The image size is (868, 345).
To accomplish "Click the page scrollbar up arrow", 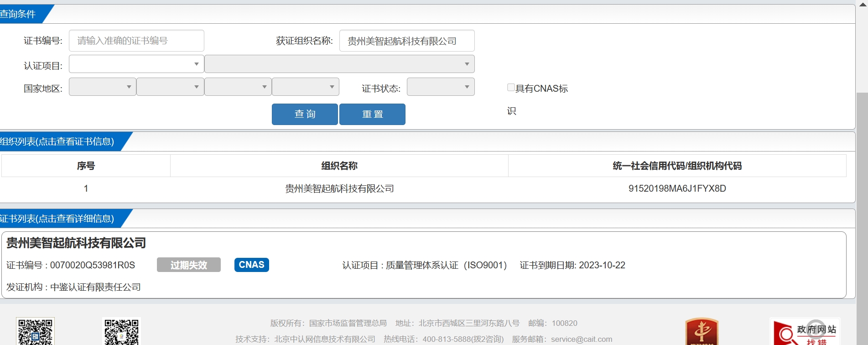I will (863, 4).
